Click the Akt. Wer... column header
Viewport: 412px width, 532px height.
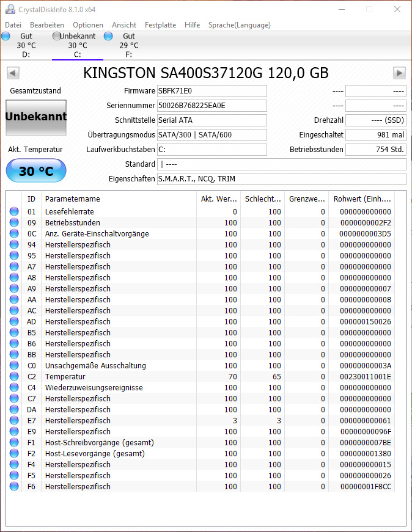point(218,199)
